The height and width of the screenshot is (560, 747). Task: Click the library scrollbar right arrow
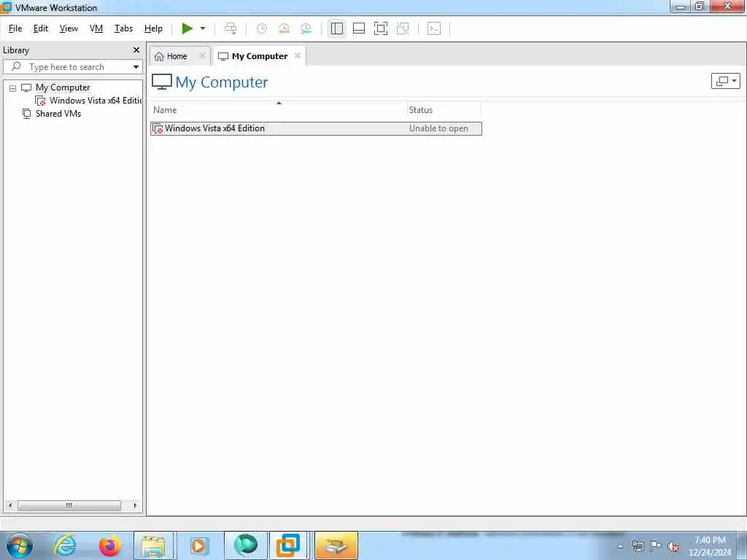tap(135, 505)
